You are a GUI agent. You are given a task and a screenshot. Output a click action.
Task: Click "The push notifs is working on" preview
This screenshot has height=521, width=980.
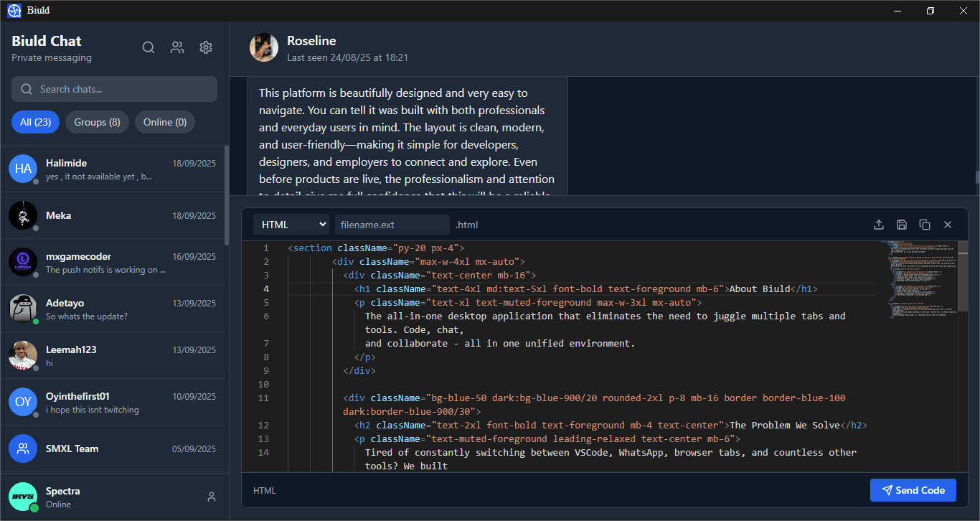[x=105, y=270]
